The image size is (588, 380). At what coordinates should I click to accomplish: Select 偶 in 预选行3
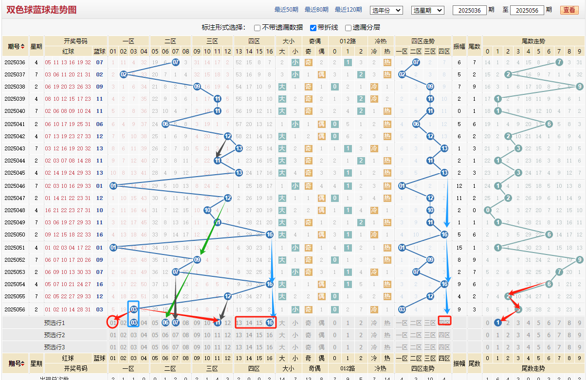(x=321, y=347)
